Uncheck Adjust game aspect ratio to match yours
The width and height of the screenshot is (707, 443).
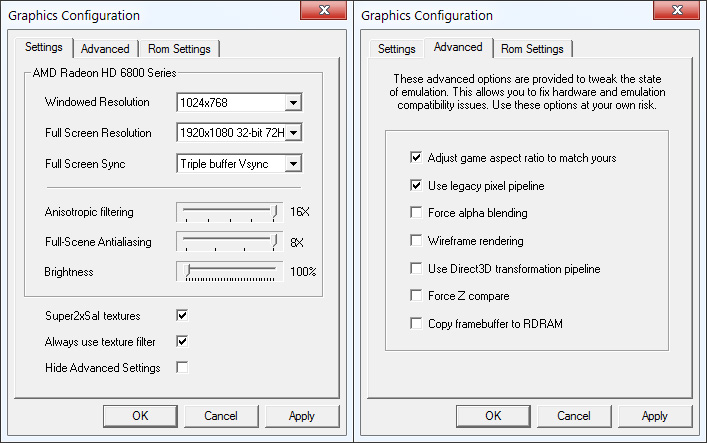(x=416, y=158)
